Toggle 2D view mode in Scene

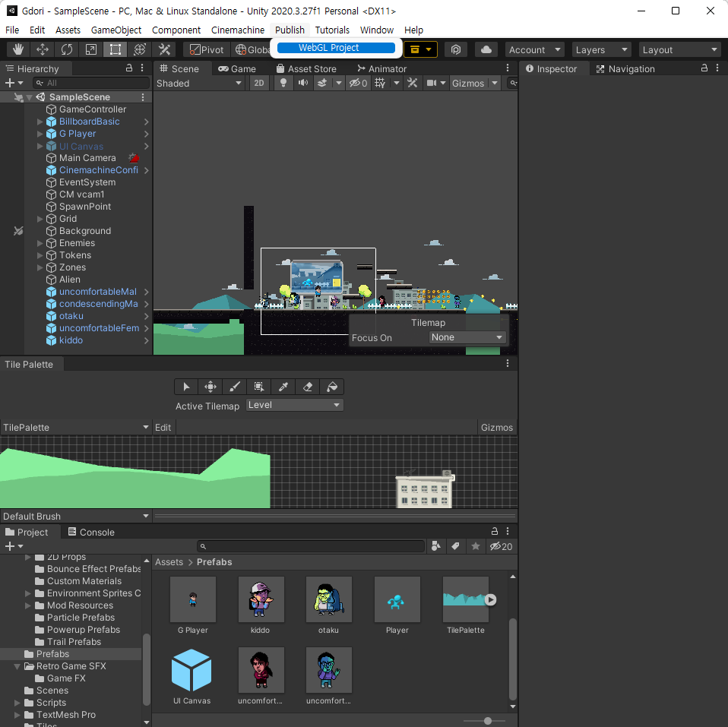[x=259, y=83]
